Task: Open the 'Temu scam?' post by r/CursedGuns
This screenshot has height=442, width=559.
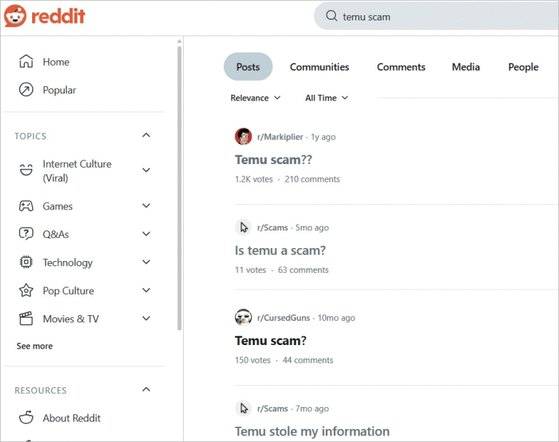Action: click(x=271, y=341)
